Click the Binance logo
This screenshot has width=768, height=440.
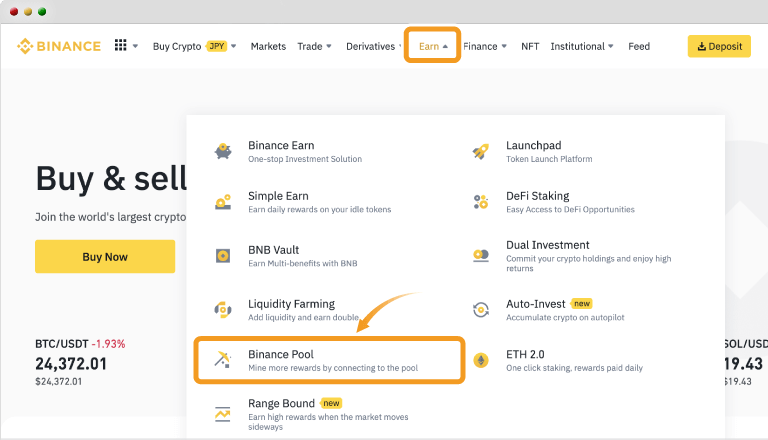(59, 46)
